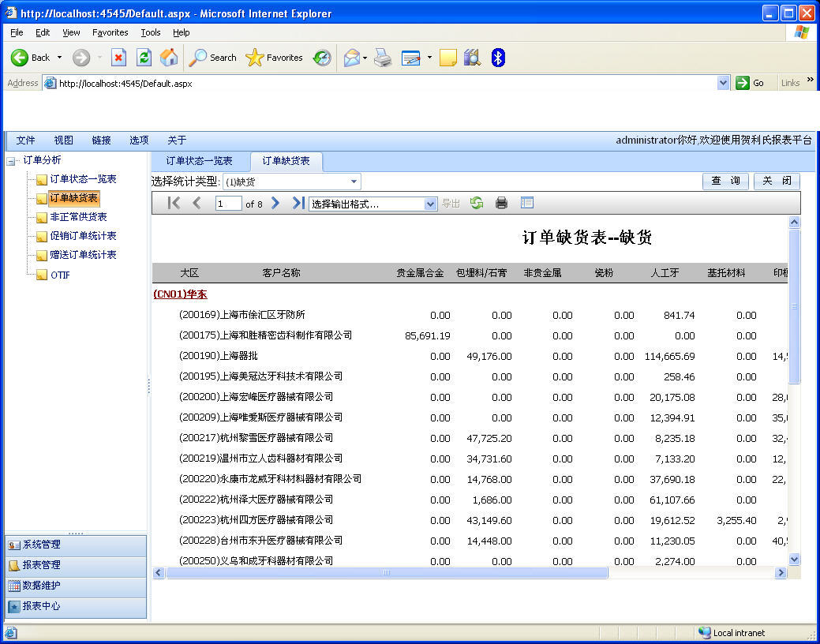Screen dimensions: 820x644
Task: Select the 订单缺货表 tab
Action: [x=286, y=161]
